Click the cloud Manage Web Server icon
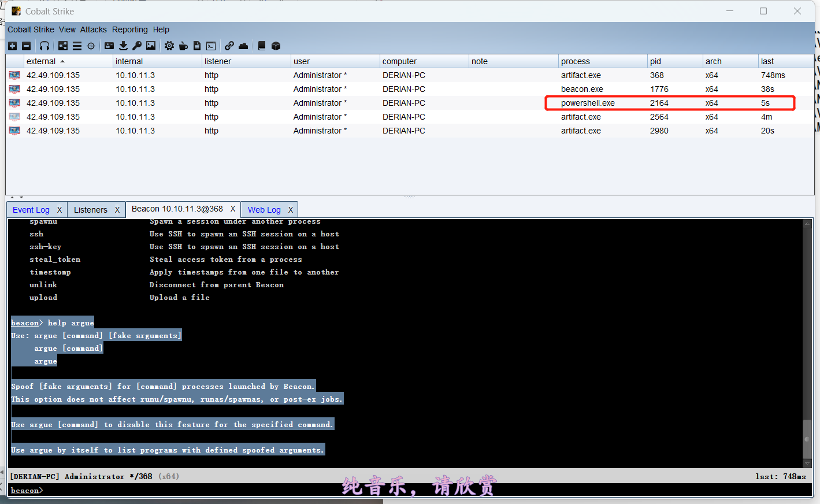Screen dimensions: 820x504 (243, 46)
